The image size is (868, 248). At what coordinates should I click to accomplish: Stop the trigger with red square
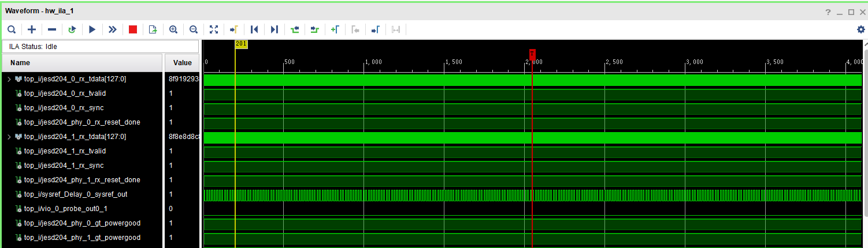(133, 29)
